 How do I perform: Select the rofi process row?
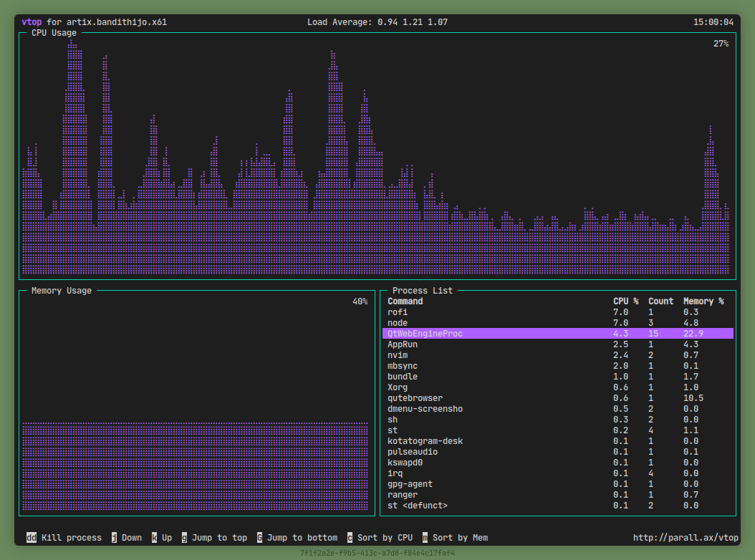tap(398, 312)
